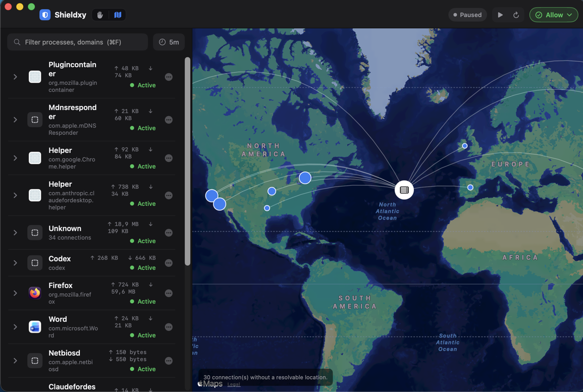
Task: Expand the Netbiosd row
Action: [15, 361]
